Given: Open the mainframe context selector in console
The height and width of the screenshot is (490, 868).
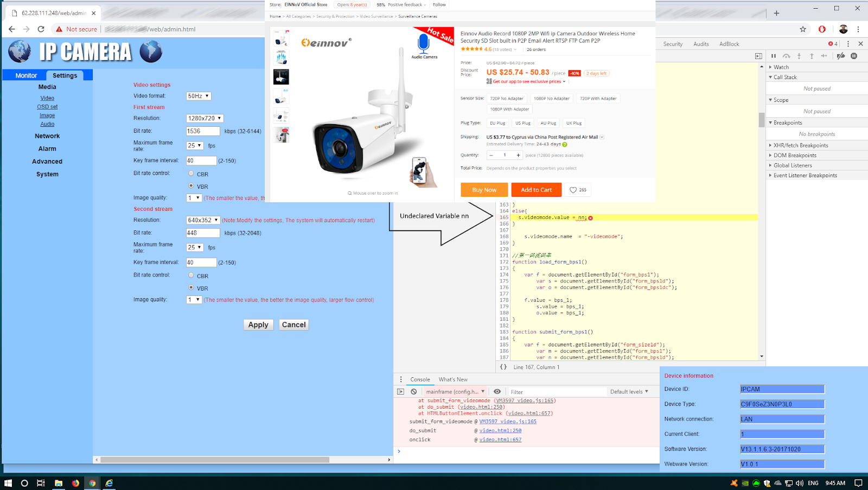Looking at the screenshot, I should pos(455,391).
